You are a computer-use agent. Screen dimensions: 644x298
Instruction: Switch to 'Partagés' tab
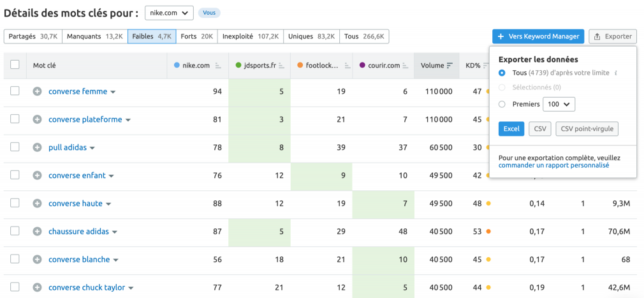click(x=33, y=36)
